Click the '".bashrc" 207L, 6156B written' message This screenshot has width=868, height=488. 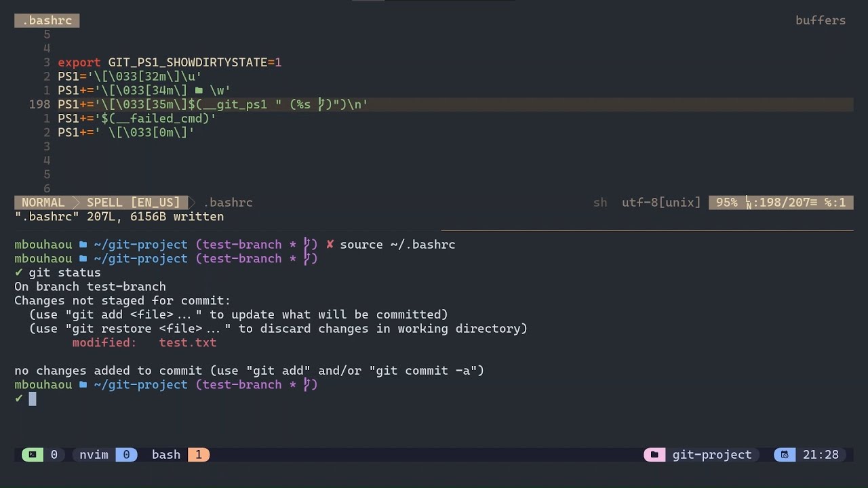(119, 217)
